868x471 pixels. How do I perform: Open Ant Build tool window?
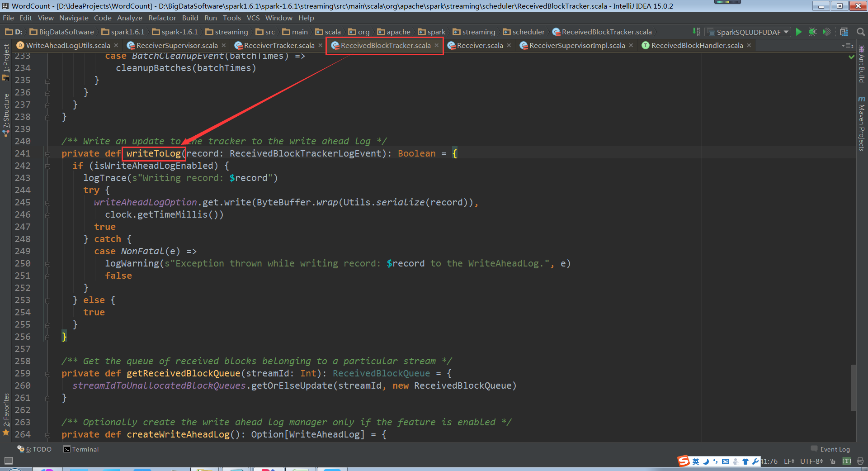pyautogui.click(x=862, y=63)
